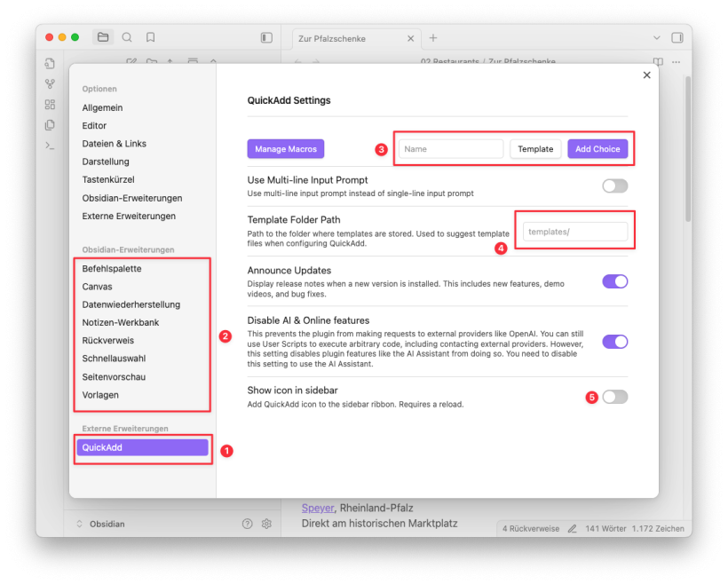Image resolution: width=728 pixels, height=584 pixels.
Task: Open the command palette ribbon icon
Action: coord(50,146)
